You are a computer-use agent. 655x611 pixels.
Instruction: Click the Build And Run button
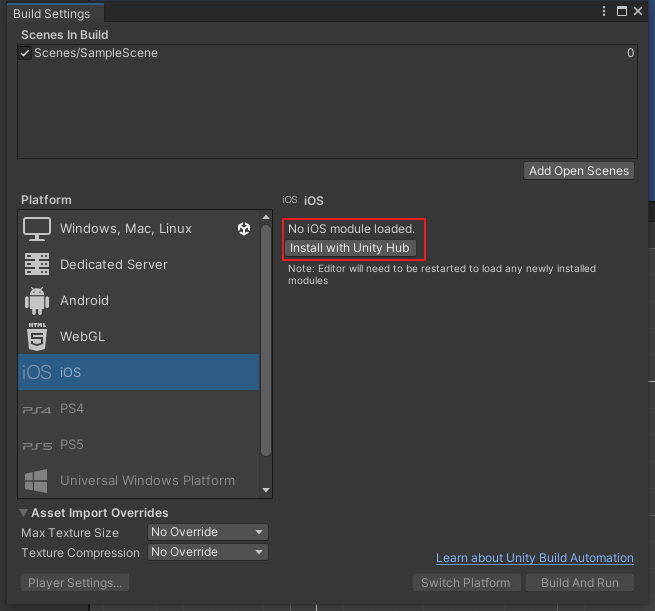580,583
